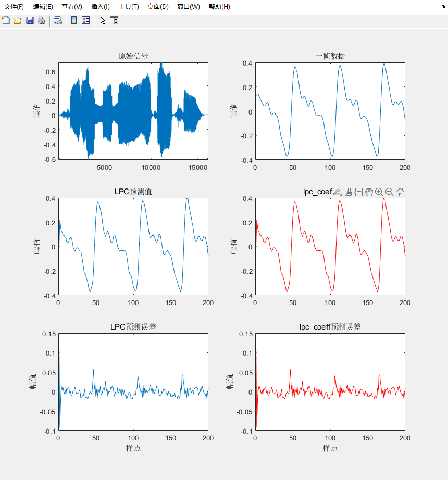Click the 幅值 y-label of the lpc_coef plot

234,246
